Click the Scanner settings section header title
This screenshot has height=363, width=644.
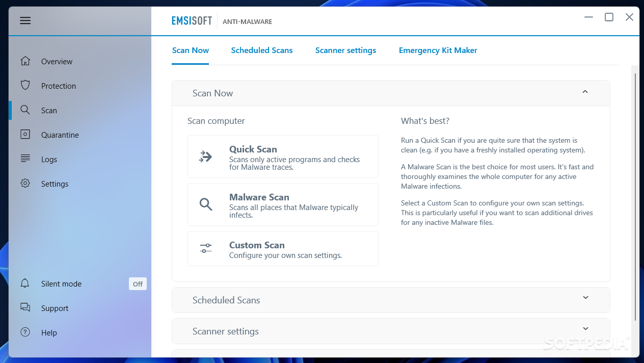click(x=226, y=331)
